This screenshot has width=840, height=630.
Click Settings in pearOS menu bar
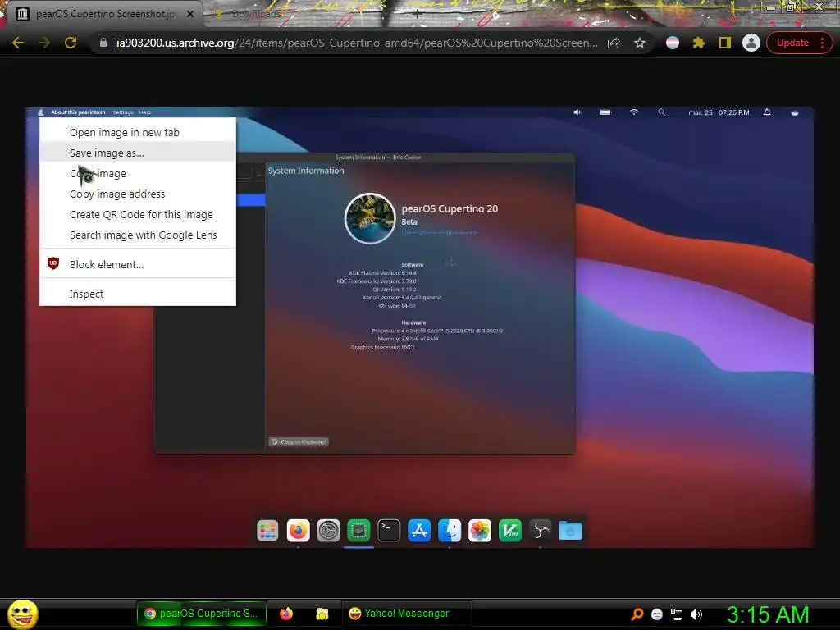click(123, 112)
